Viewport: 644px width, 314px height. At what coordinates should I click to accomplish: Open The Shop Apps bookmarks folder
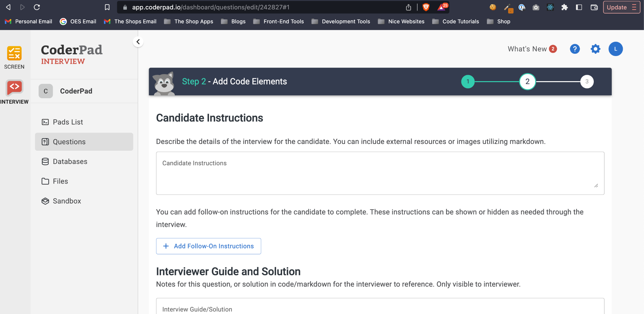click(189, 22)
